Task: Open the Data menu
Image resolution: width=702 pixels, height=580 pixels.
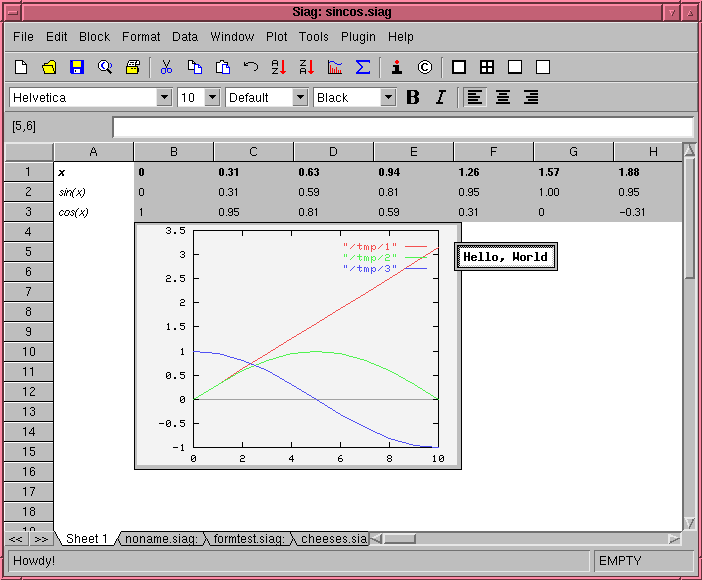Action: (185, 37)
